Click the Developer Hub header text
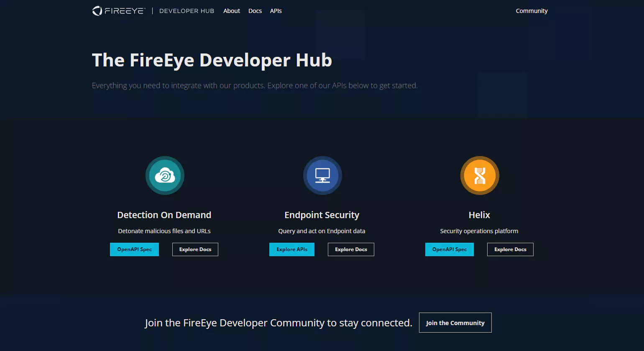Screen dimensions: 644x351 (x=187, y=11)
